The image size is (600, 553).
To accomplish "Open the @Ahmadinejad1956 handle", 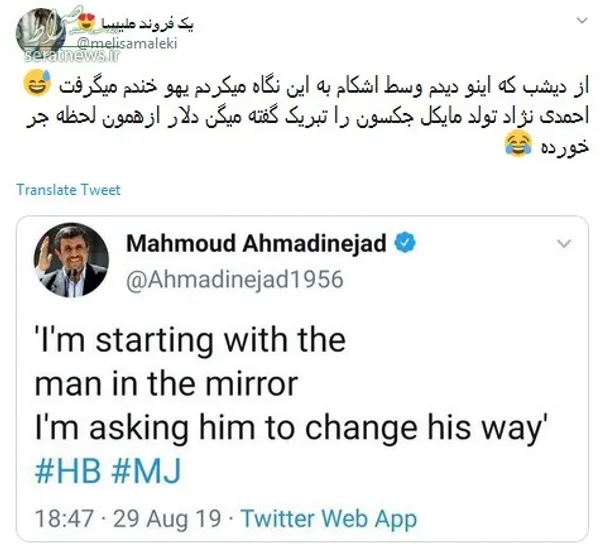I will tap(235, 279).
